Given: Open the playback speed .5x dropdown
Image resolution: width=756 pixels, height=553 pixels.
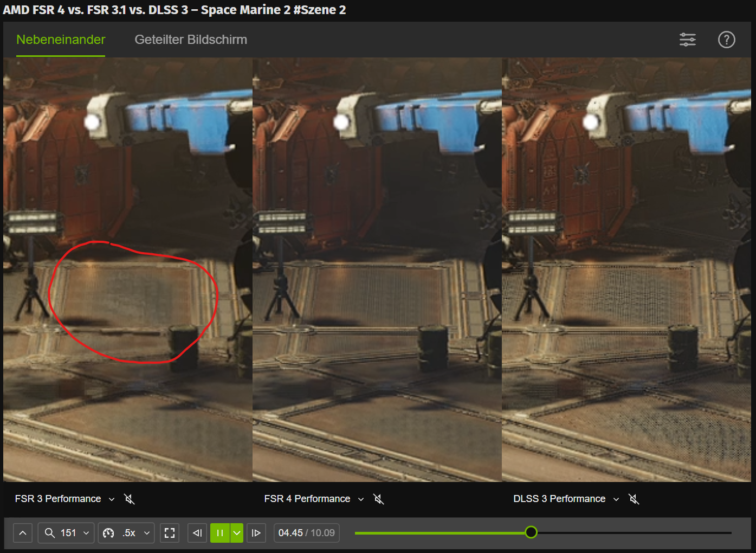Looking at the screenshot, I should [126, 533].
